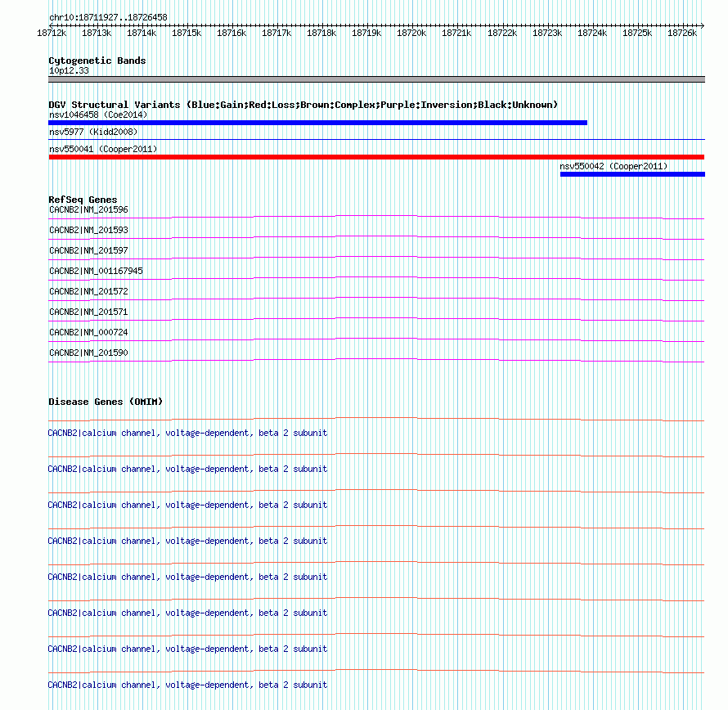The height and width of the screenshot is (710, 728).
Task: Click the blue nsv1046458 gain bar
Action: pos(317,123)
